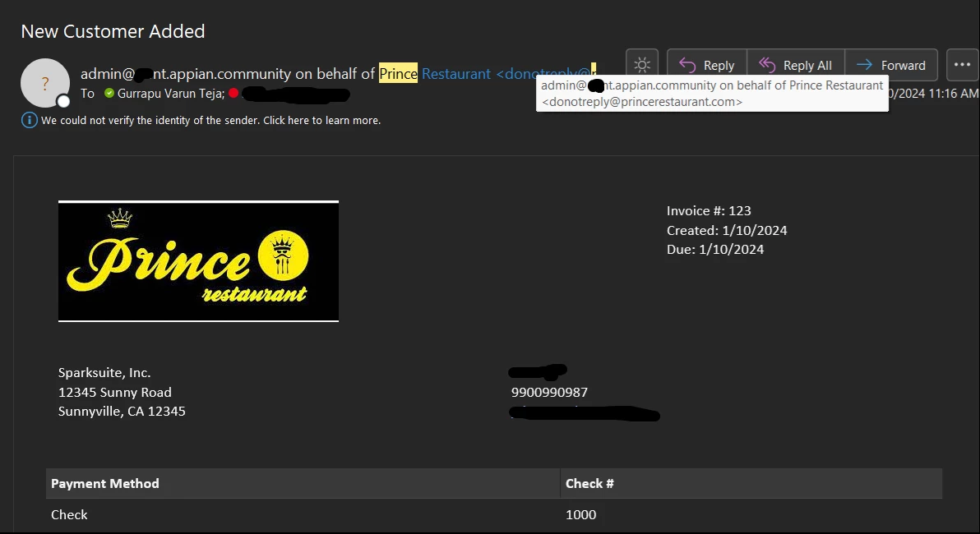Click the presence status dot on avatar
980x534 pixels.
pos(63,101)
